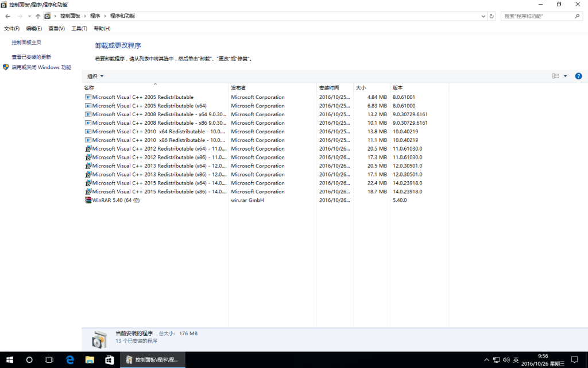
Task: Select Visual C++ 2005 Redistributable row
Action: point(266,97)
